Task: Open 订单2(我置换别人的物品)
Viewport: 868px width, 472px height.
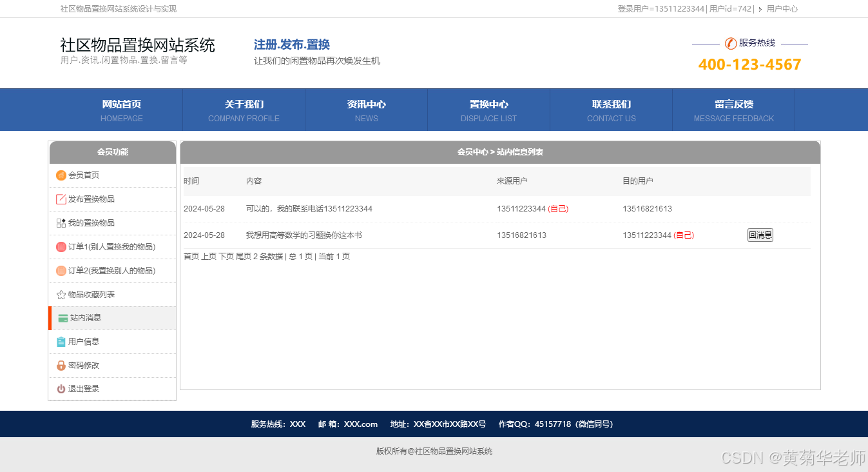Action: [x=111, y=271]
